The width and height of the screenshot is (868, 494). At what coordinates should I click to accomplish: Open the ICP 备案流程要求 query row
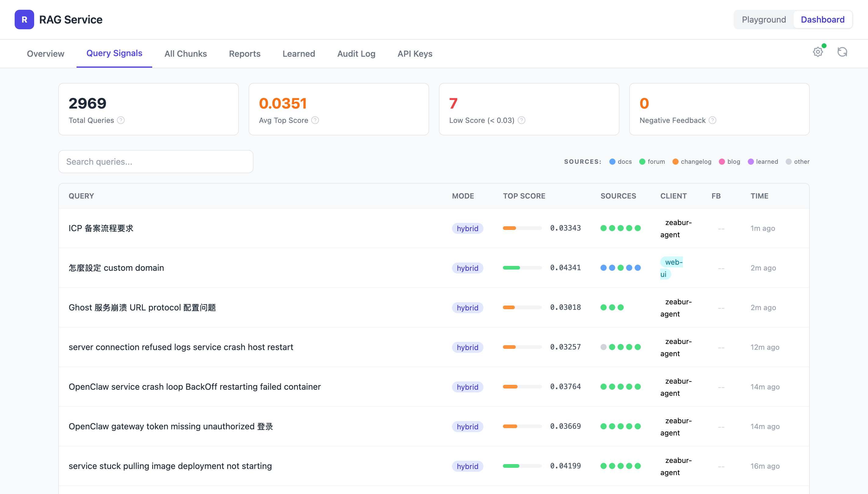(101, 228)
